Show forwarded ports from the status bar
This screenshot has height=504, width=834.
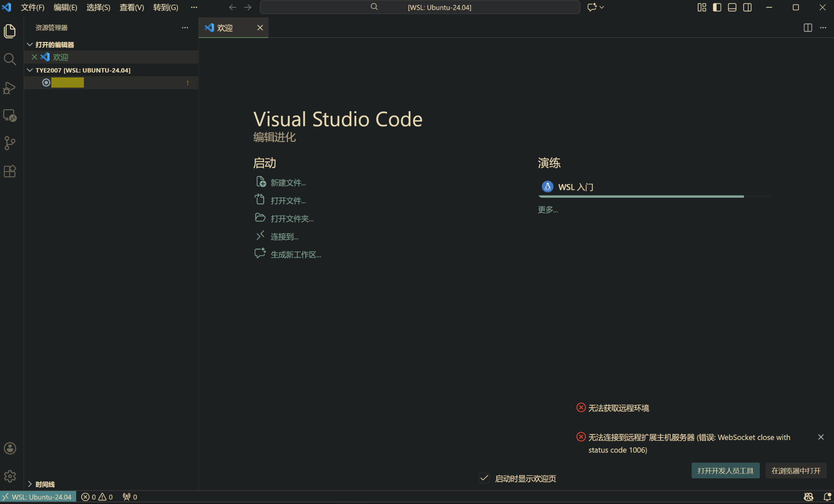coord(130,497)
